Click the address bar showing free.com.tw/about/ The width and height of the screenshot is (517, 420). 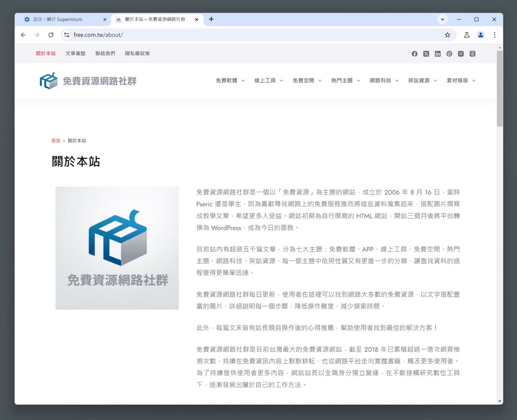[x=242, y=35]
